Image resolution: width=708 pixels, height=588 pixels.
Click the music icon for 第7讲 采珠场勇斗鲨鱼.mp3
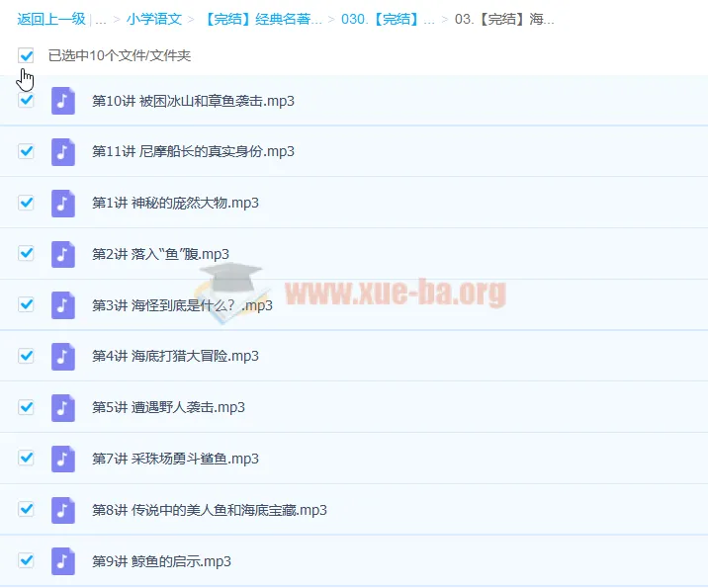tap(63, 459)
